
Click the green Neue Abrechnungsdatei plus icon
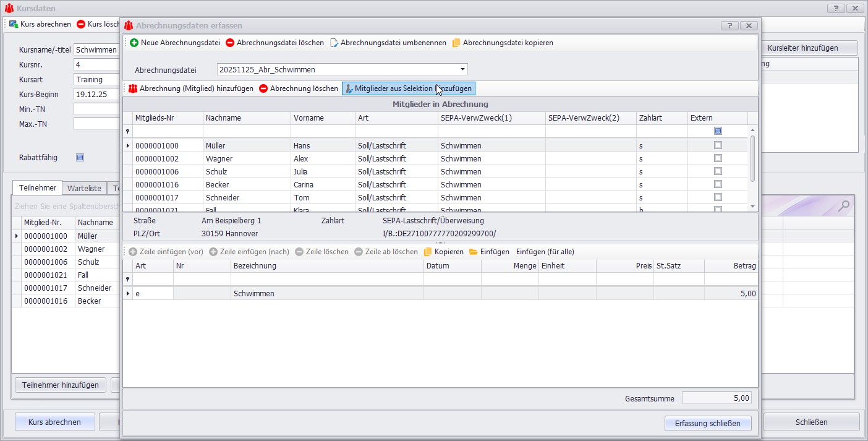click(x=134, y=43)
